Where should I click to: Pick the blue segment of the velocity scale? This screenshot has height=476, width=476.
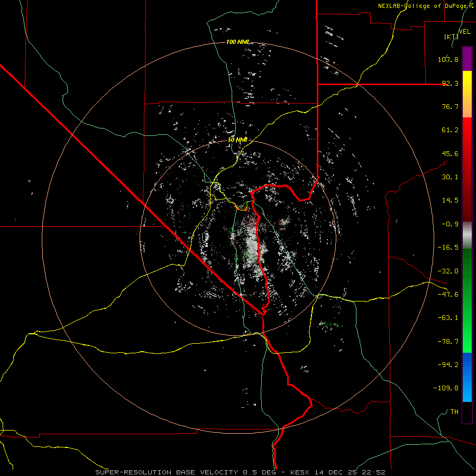click(x=467, y=377)
